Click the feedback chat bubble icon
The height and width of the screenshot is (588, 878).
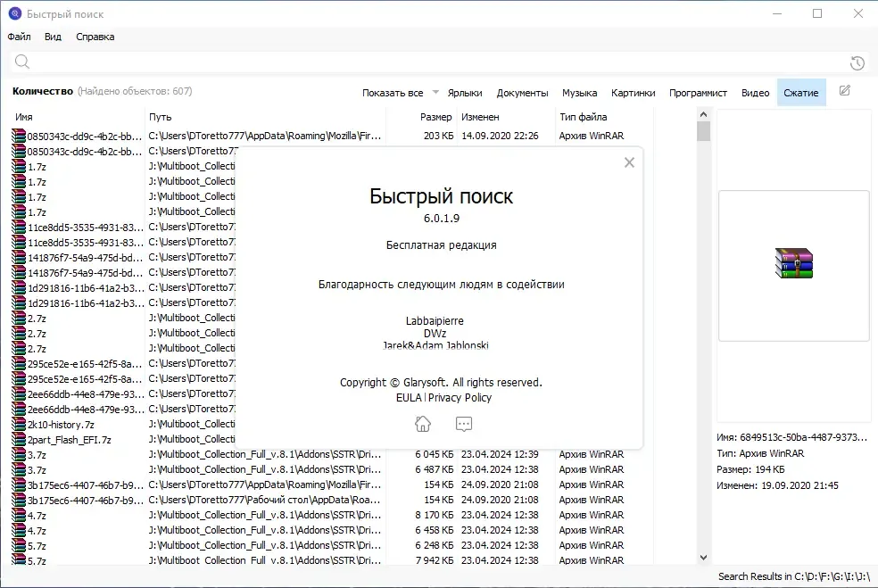click(464, 424)
